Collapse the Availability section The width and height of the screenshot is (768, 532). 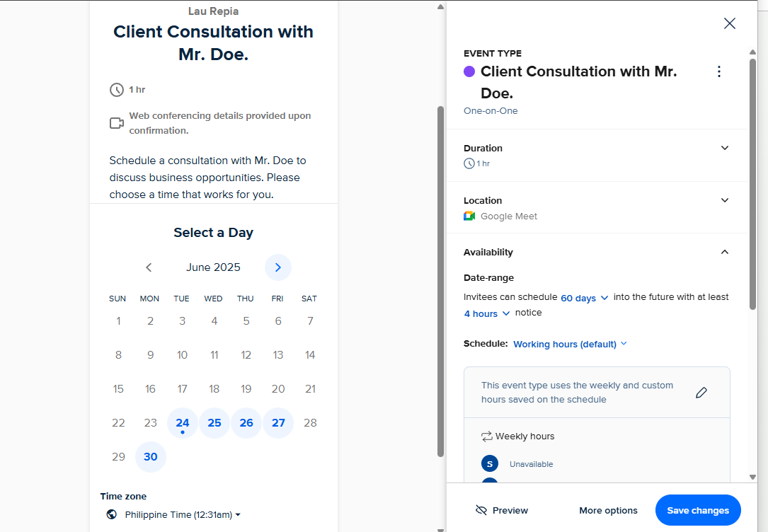724,252
